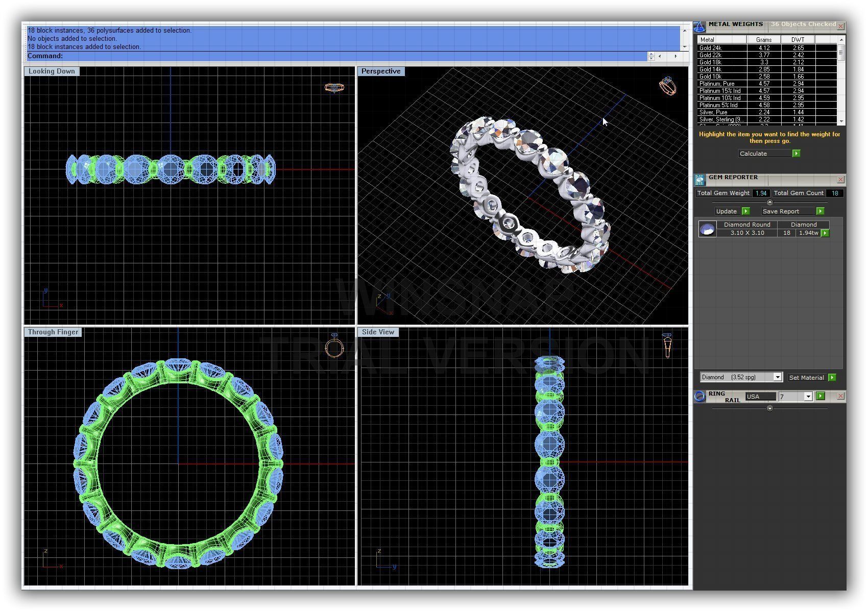Viewport: 868px width, 612px height.
Task: Click the Save Report button
Action: tap(788, 211)
